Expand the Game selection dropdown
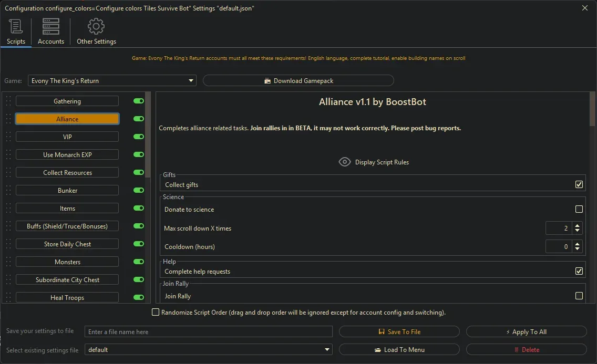This screenshot has width=597, height=364. (x=191, y=81)
